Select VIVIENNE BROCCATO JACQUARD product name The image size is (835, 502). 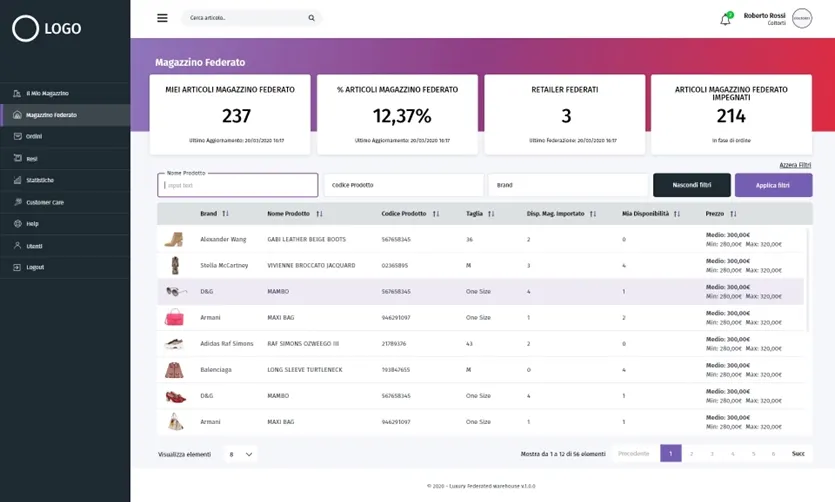(311, 265)
